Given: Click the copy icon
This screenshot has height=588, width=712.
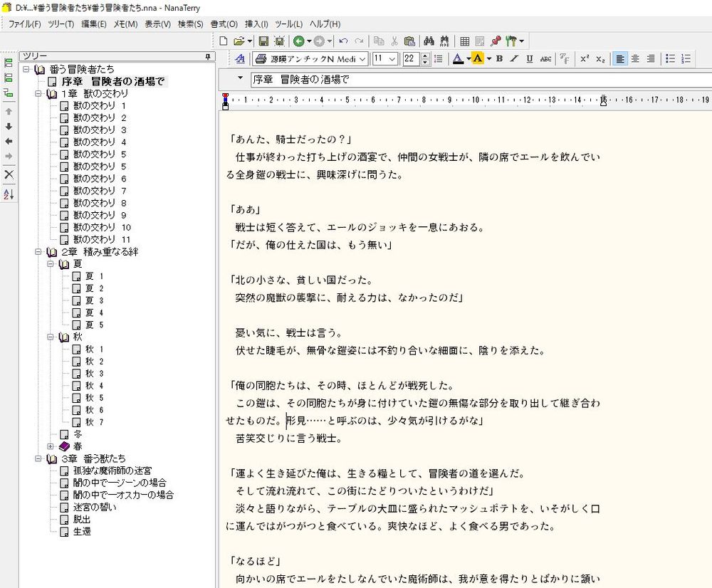Looking at the screenshot, I should tap(379, 41).
